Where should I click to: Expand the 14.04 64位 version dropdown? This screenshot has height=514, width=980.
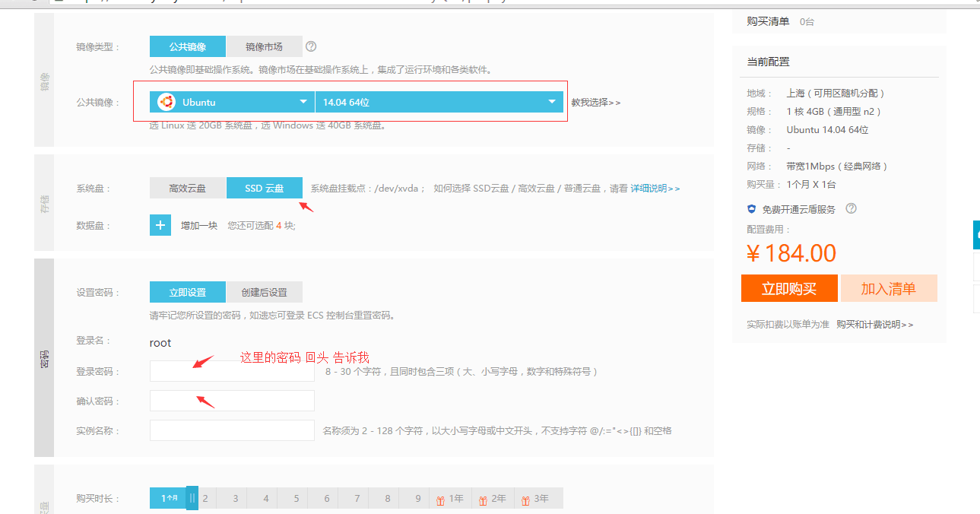(x=439, y=102)
